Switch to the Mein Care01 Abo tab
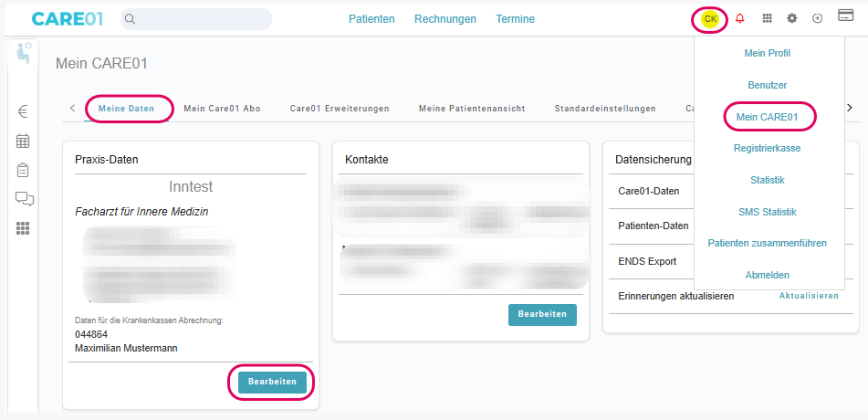This screenshot has height=420, width=868. pyautogui.click(x=222, y=108)
